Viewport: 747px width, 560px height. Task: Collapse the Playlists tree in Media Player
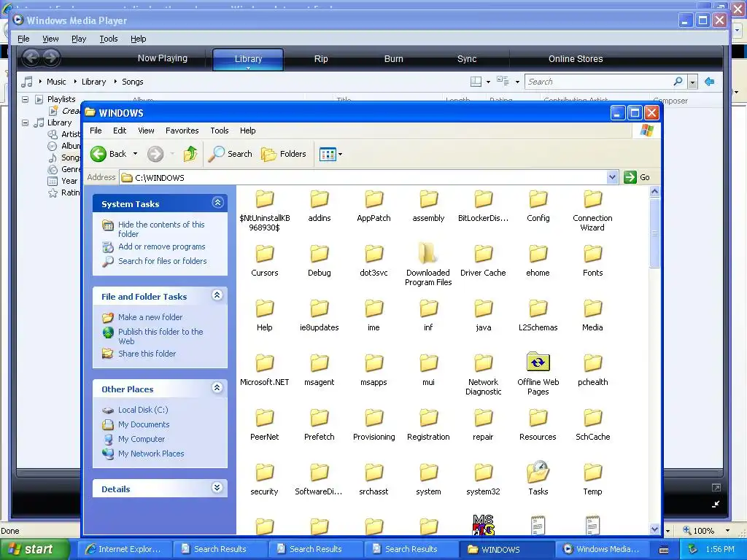tap(26, 99)
